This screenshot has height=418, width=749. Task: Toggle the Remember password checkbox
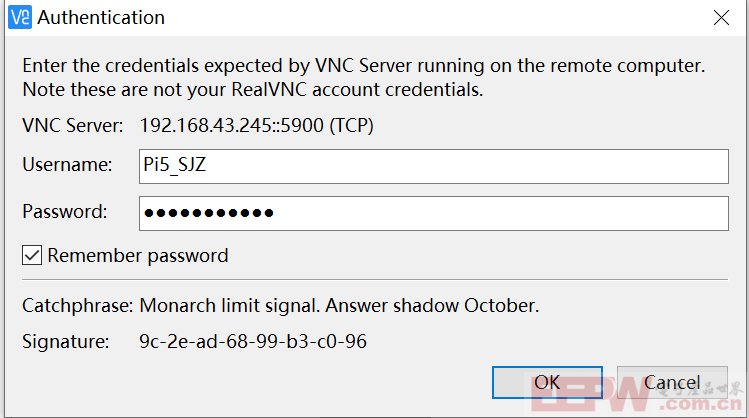[32, 255]
